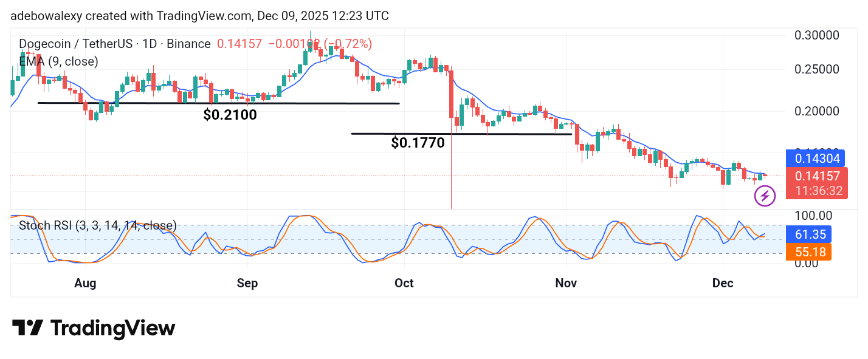
Task: Click the $0.1770 support level annotation
Action: pos(418,143)
